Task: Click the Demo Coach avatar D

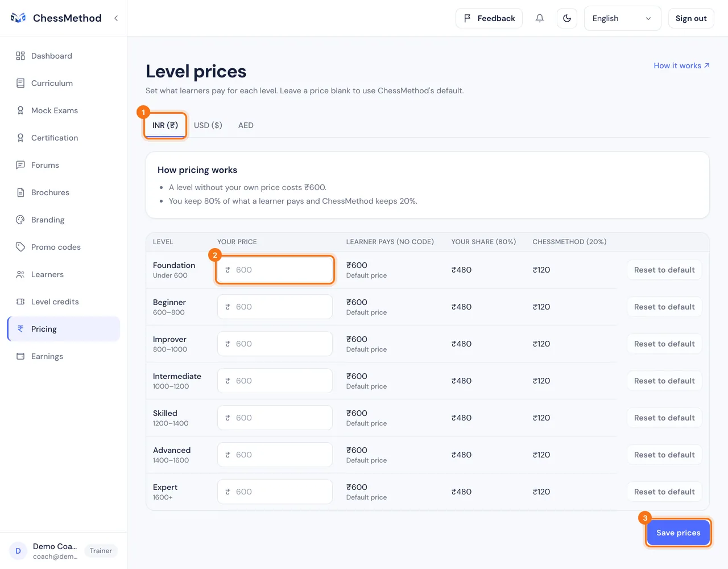Action: (18, 551)
